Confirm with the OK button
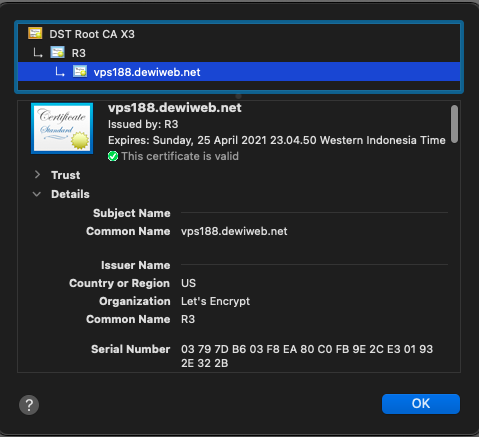The height and width of the screenshot is (437, 479). click(421, 404)
